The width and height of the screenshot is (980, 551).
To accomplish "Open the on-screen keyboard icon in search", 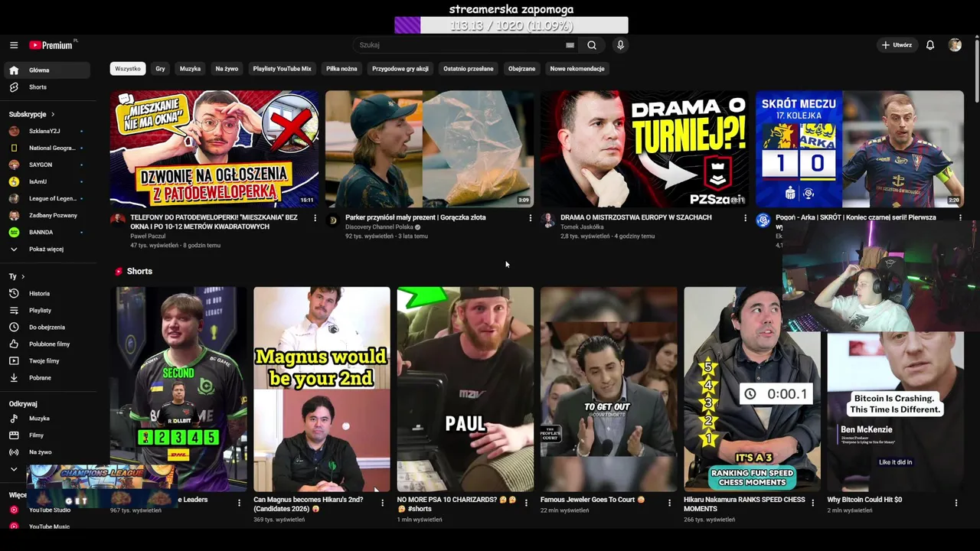I will tap(570, 45).
